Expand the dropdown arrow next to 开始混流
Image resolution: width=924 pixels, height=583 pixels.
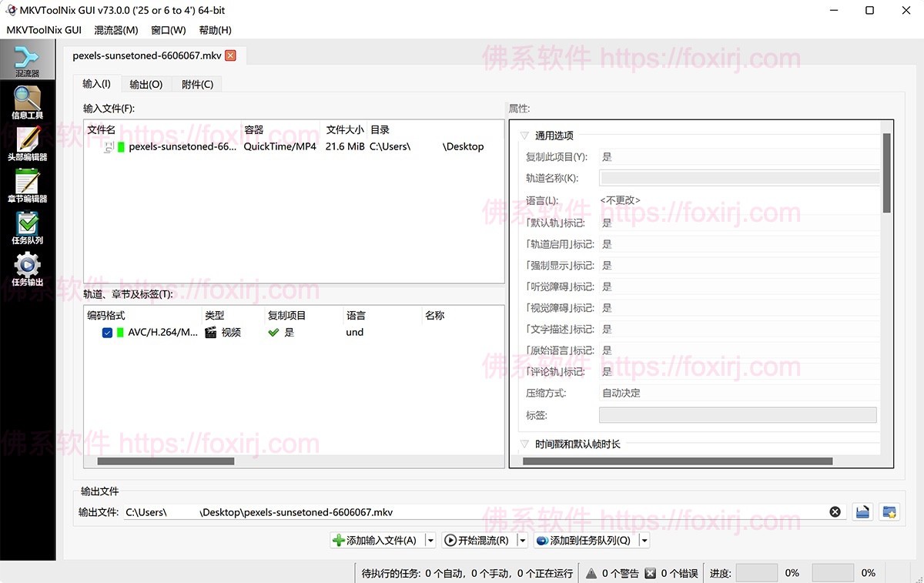coord(522,540)
